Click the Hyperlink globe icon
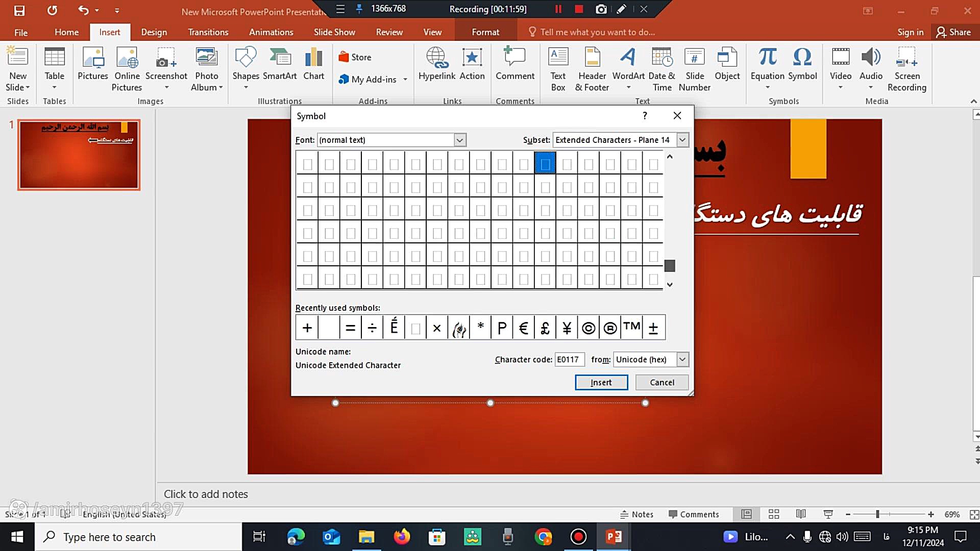Image resolution: width=980 pixels, height=551 pixels. 436,58
